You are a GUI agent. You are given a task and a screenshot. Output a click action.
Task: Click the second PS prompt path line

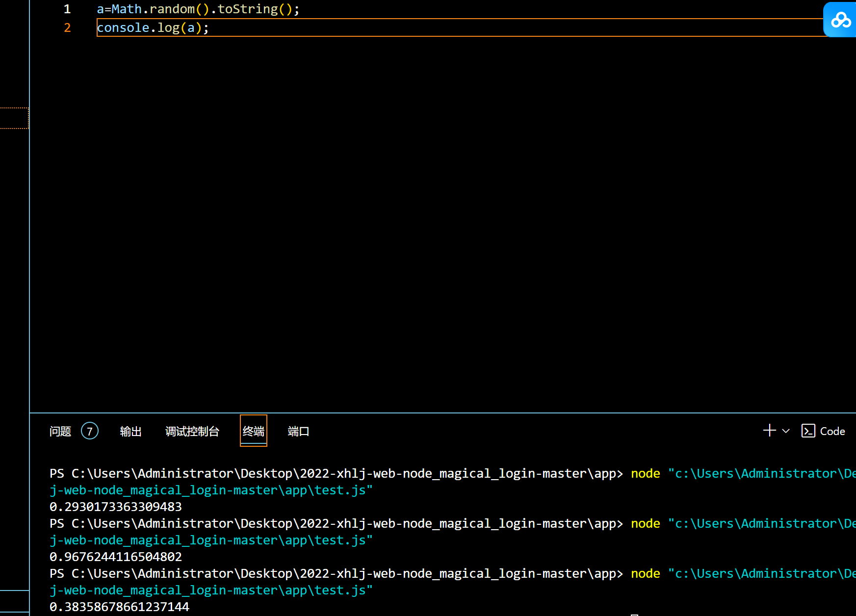(336, 523)
